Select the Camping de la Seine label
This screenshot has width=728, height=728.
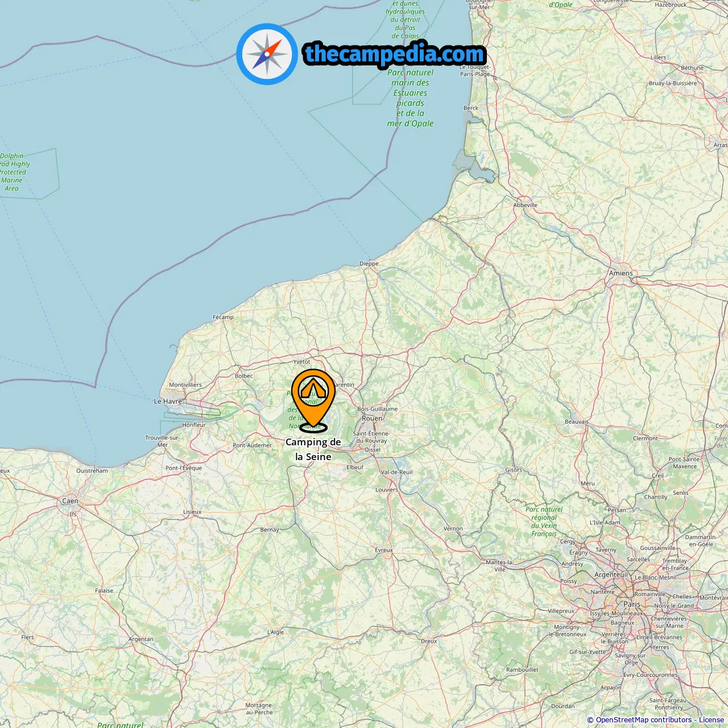(313, 449)
